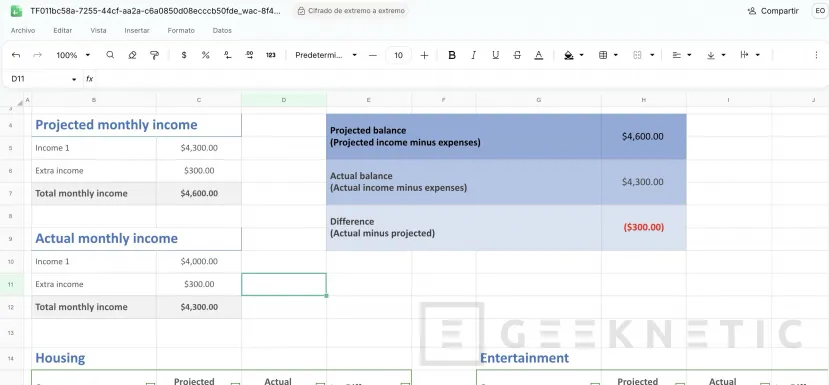Select the $4,000.00 actual Income 1 cell
Viewport: 829px width, 385px height.
199,261
